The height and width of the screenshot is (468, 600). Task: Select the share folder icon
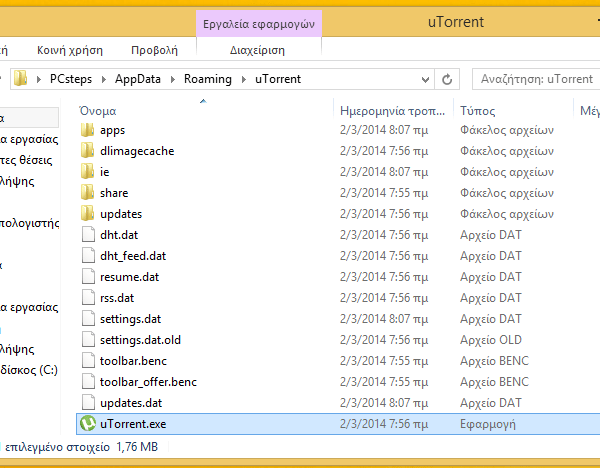tap(88, 193)
